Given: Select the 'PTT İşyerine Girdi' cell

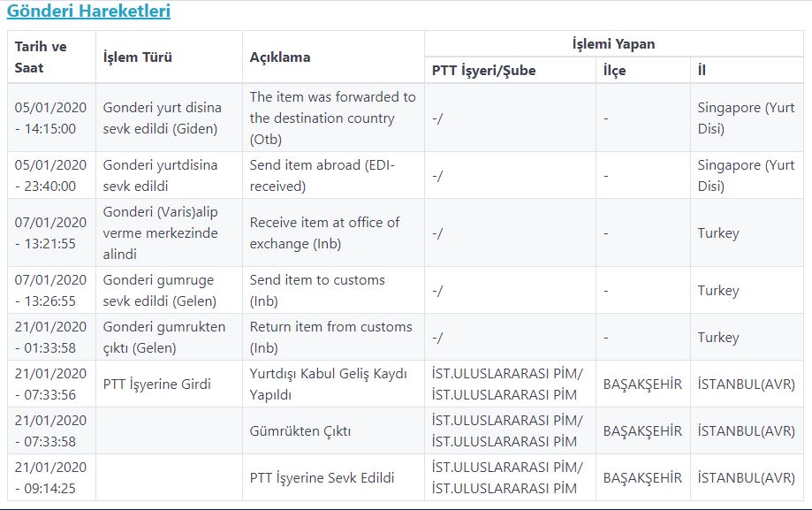Looking at the screenshot, I should (169, 384).
